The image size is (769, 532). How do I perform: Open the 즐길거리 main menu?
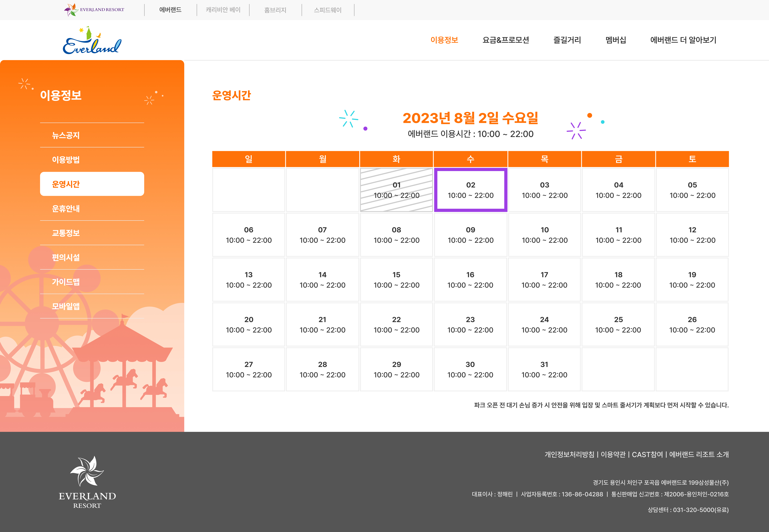pos(567,40)
